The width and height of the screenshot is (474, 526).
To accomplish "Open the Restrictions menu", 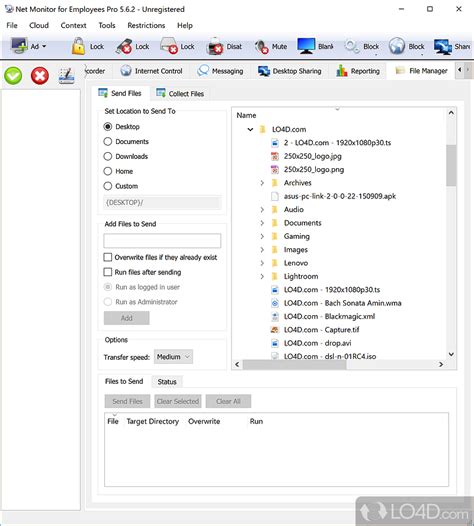I will (x=146, y=25).
